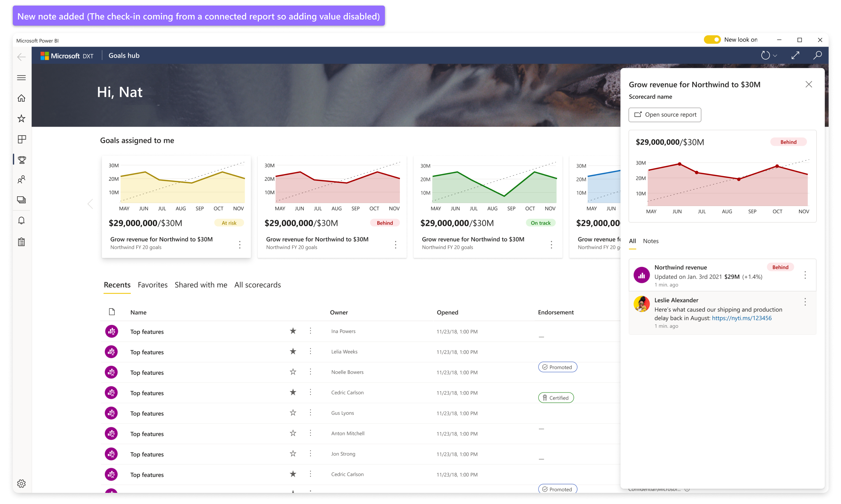
Task: Open more options for Northwind revenue check-in
Action: point(805,275)
